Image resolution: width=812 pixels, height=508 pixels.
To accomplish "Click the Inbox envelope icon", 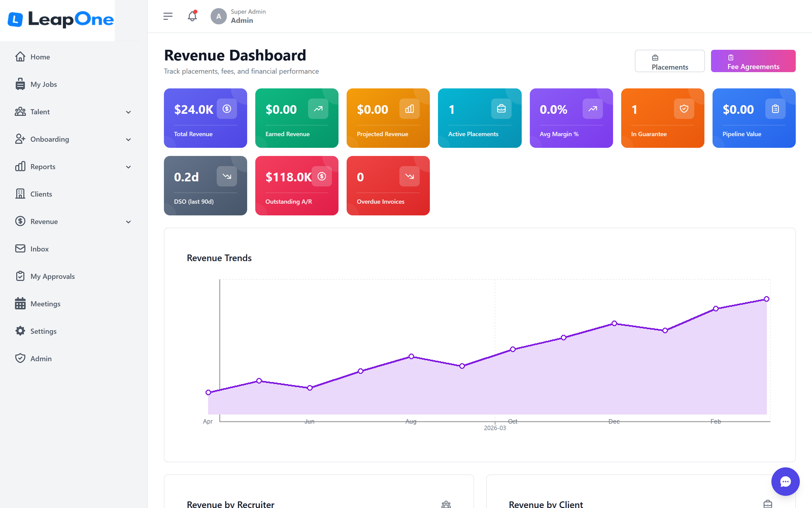I will (20, 248).
